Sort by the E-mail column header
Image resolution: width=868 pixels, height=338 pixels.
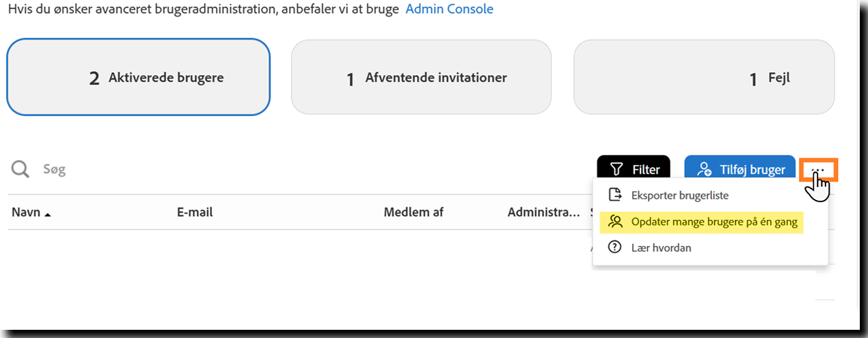coord(195,212)
